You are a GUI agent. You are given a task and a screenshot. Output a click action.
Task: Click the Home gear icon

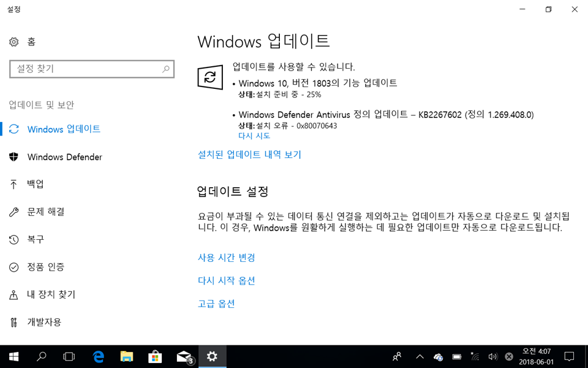[x=14, y=42]
